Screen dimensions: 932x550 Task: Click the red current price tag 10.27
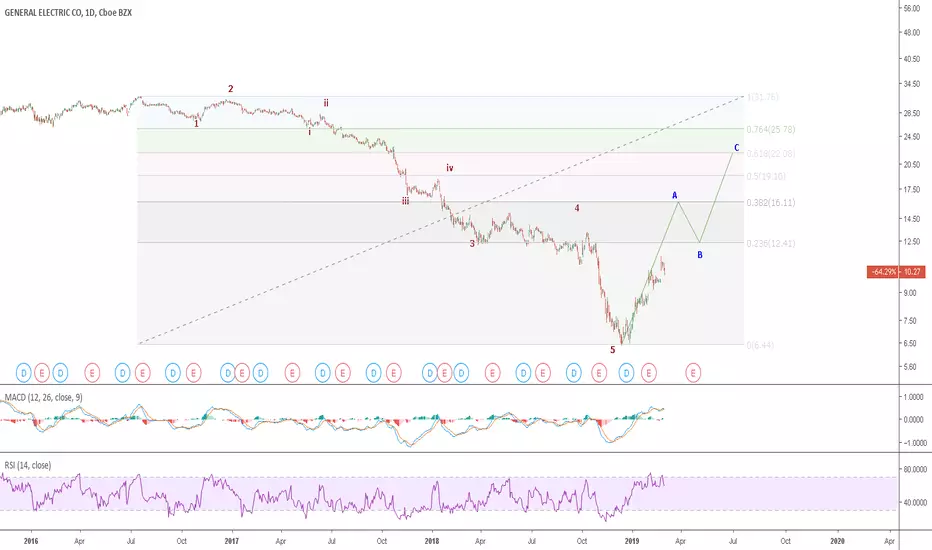click(896, 272)
